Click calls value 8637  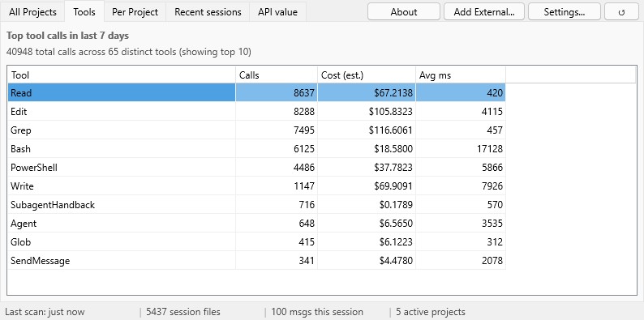304,92
